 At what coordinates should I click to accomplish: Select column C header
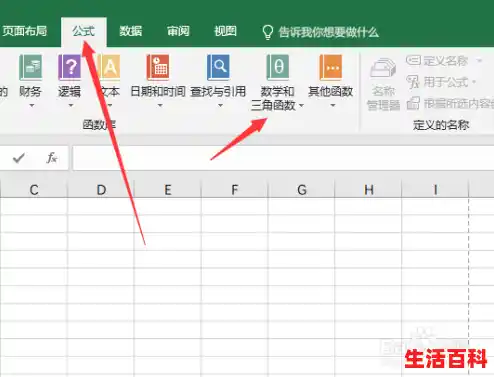click(x=34, y=190)
